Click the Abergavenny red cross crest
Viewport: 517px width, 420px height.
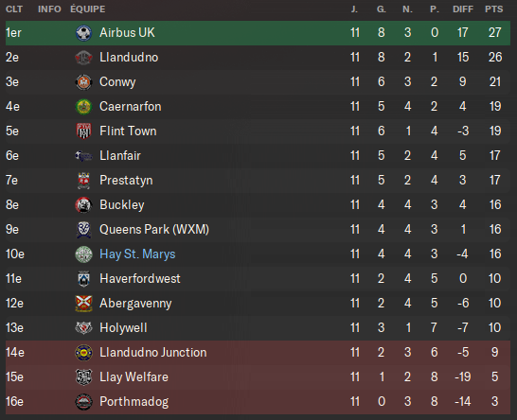(83, 304)
